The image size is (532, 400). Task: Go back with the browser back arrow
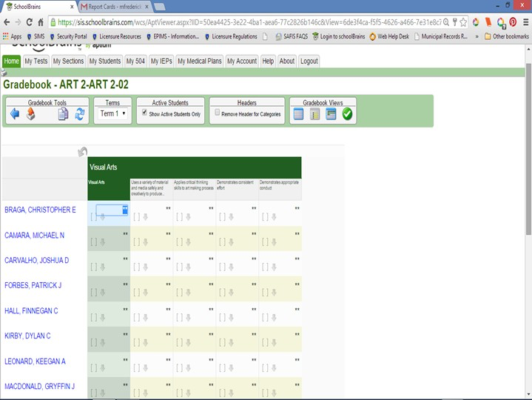pos(7,22)
